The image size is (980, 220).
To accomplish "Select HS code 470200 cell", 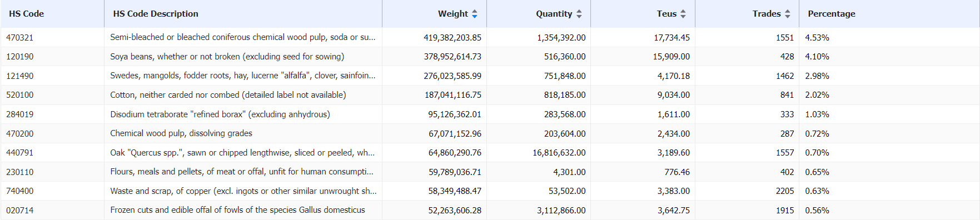I will pos(20,134).
